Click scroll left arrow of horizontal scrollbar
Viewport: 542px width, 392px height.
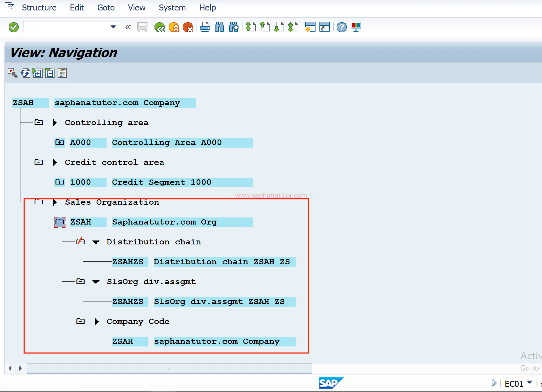[10, 368]
